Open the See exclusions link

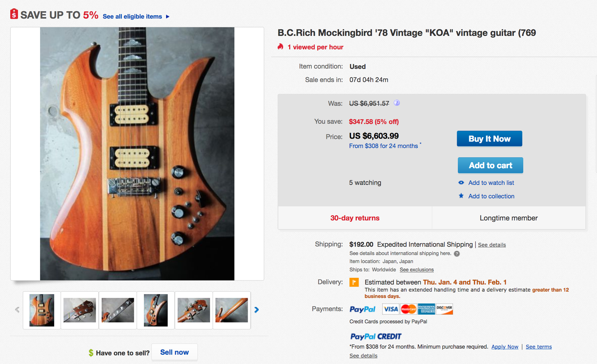pyautogui.click(x=417, y=270)
